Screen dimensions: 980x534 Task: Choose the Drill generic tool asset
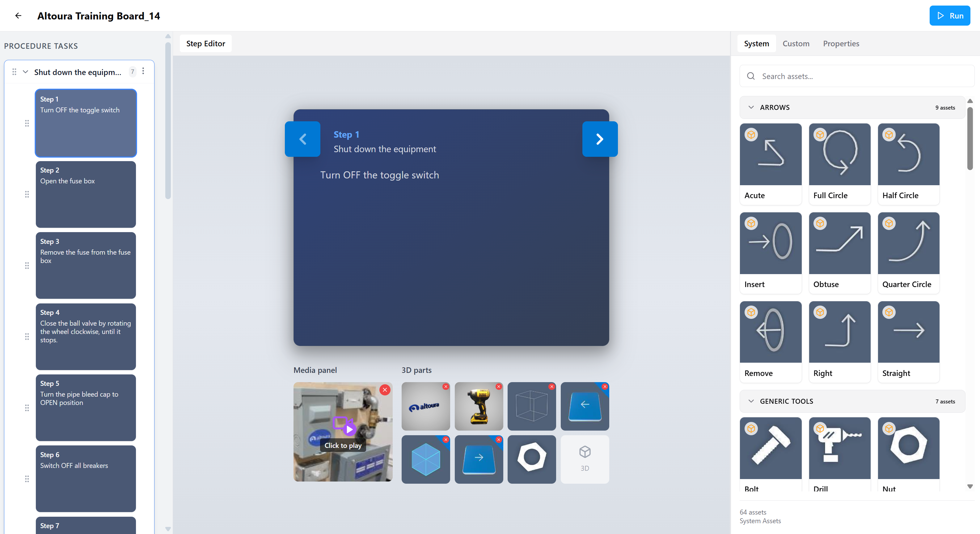[x=839, y=454]
